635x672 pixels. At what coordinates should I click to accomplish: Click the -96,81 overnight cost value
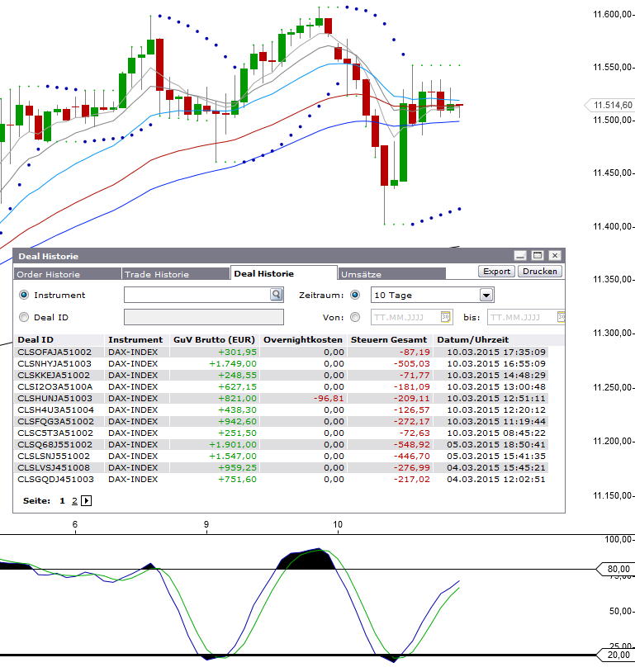pos(329,398)
